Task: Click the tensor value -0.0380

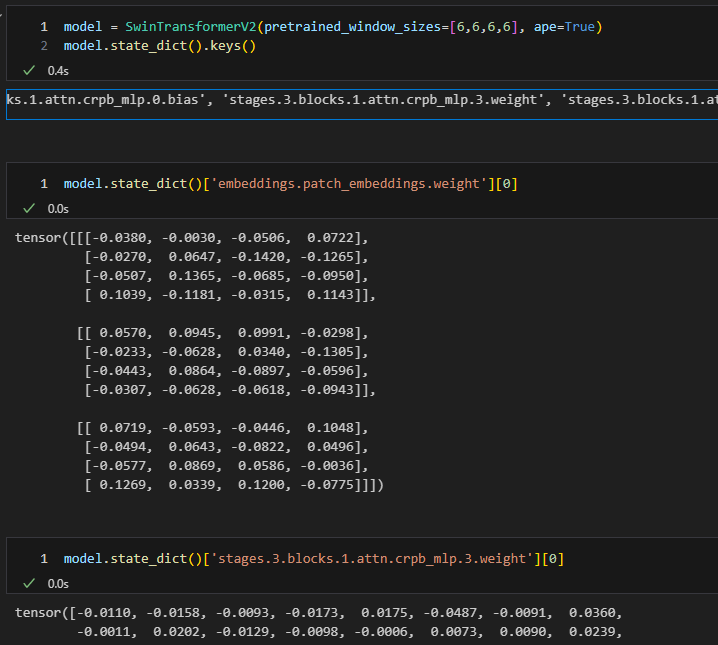Action: click(119, 238)
